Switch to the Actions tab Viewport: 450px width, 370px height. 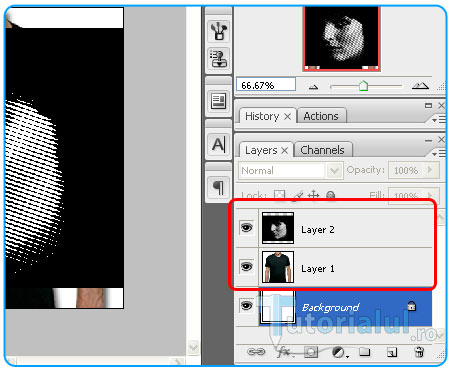[x=321, y=116]
